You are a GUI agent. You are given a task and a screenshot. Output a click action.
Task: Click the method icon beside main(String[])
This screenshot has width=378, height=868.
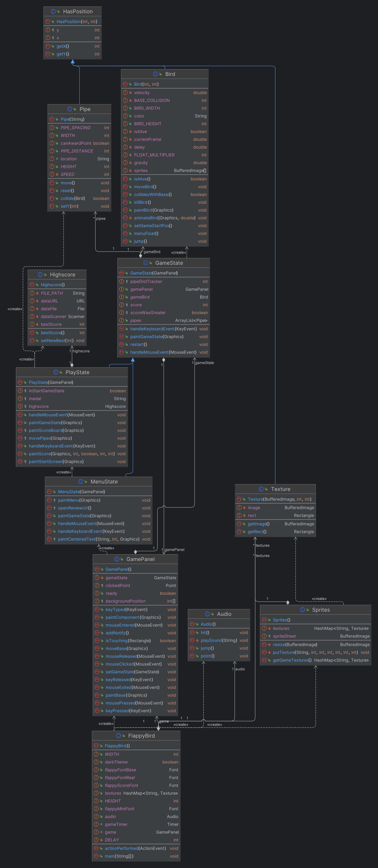pos(96,856)
